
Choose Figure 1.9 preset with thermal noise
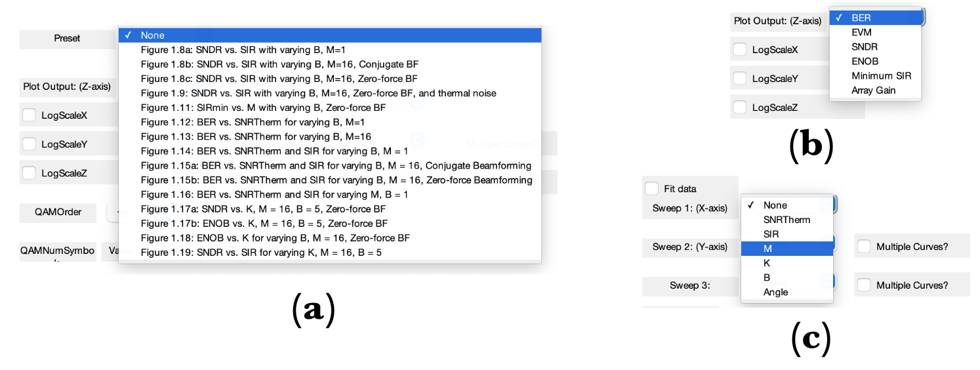click(318, 93)
